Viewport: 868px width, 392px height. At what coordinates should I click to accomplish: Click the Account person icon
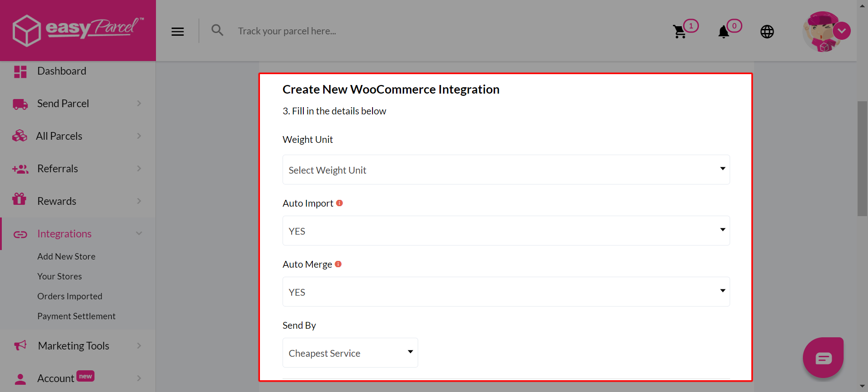20,379
